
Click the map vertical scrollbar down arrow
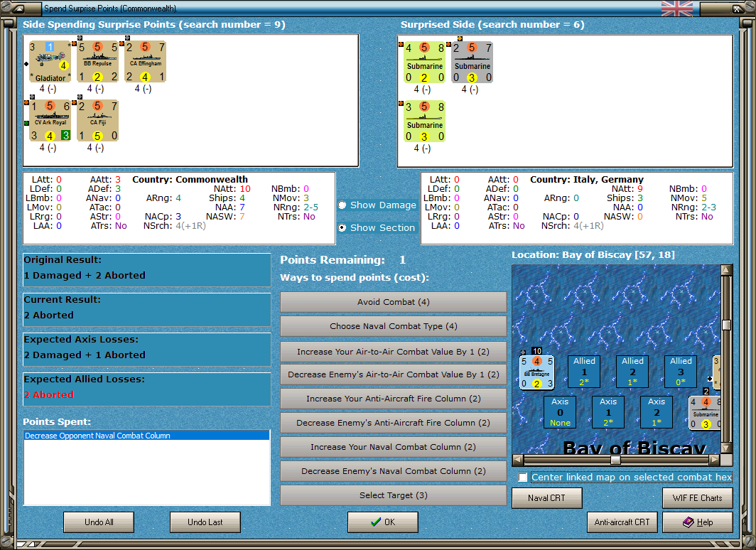(727, 448)
